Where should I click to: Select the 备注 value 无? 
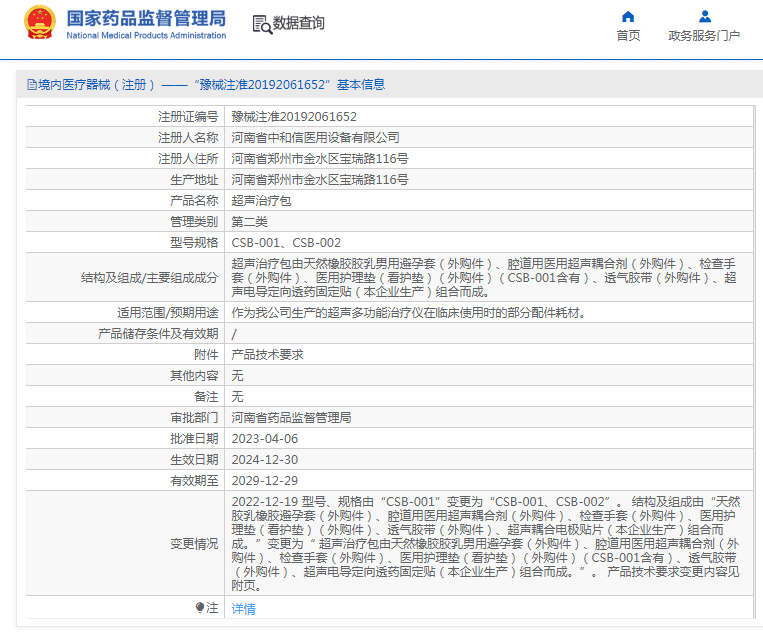click(x=237, y=396)
